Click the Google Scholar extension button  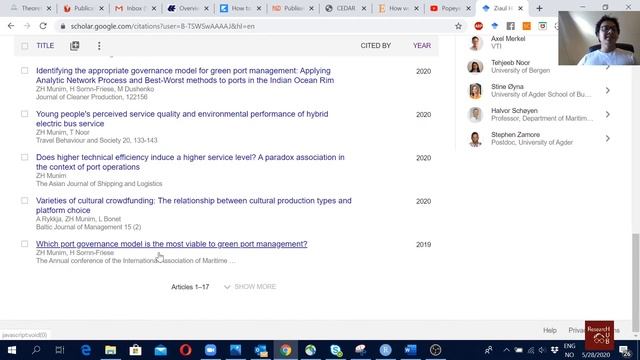[495, 26]
